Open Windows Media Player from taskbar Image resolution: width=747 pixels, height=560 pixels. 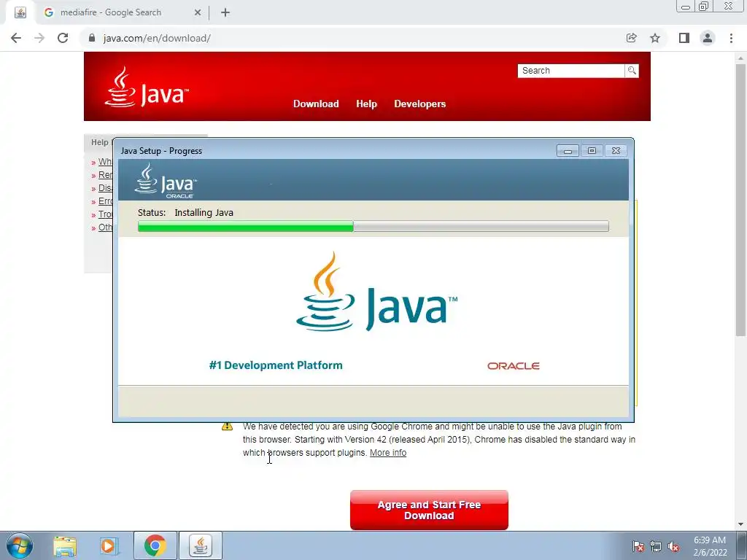pos(109,546)
